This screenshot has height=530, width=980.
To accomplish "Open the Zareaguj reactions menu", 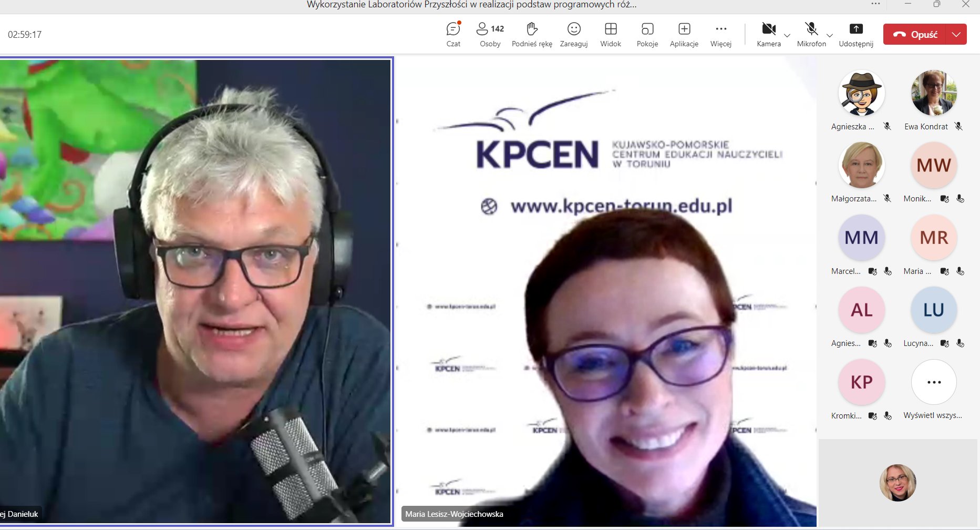I will point(574,35).
